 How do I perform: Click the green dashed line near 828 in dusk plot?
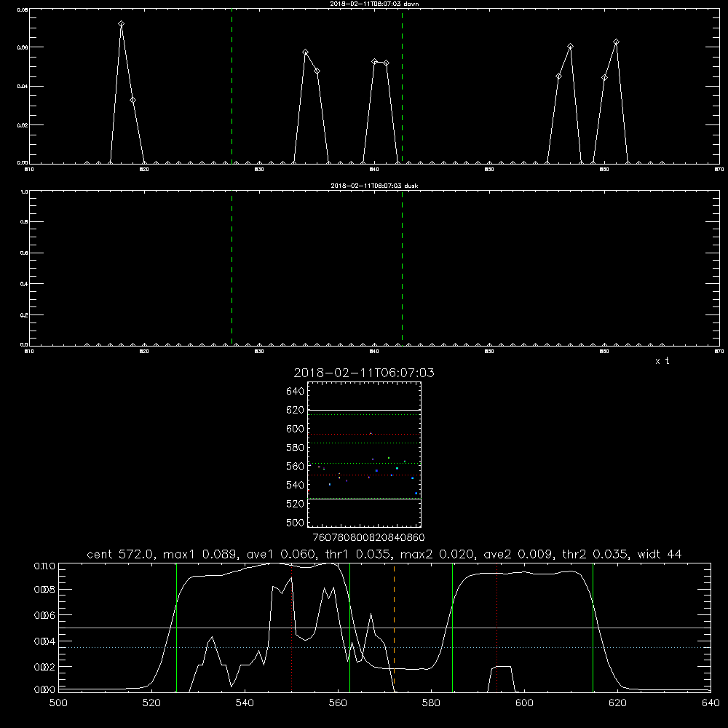232,268
